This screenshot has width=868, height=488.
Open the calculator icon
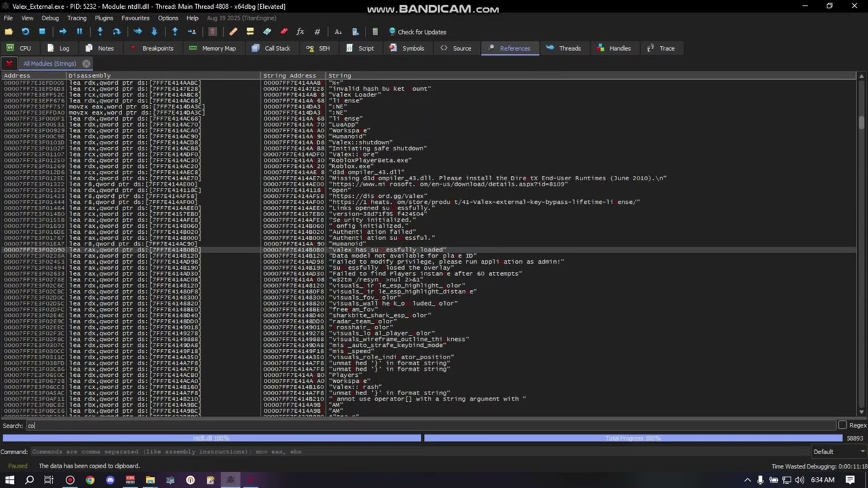375,32
